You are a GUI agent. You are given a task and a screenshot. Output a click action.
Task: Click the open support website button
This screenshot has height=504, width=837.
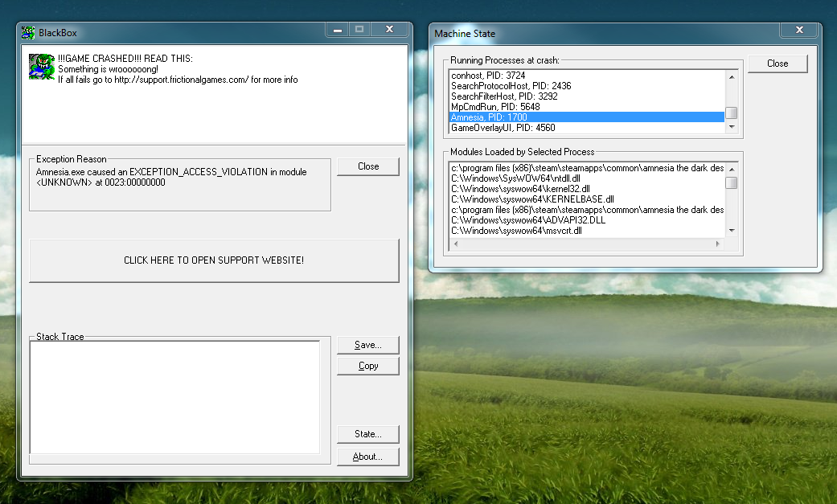(x=214, y=260)
